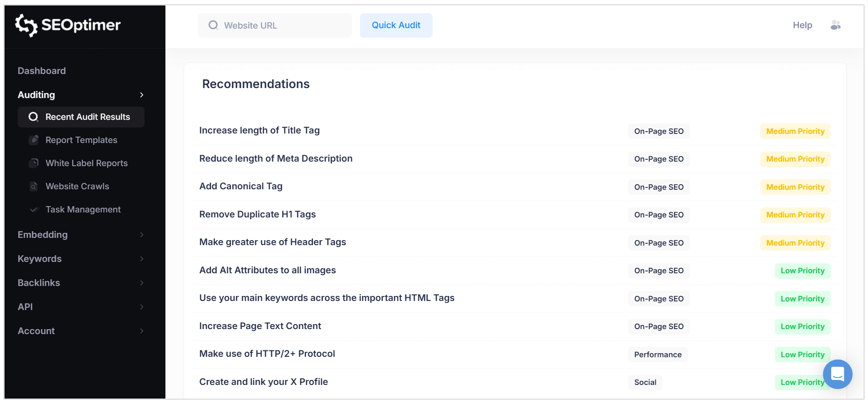This screenshot has width=868, height=404.
Task: Open 'Increase Page Text Content' recommendation
Action: 260,326
